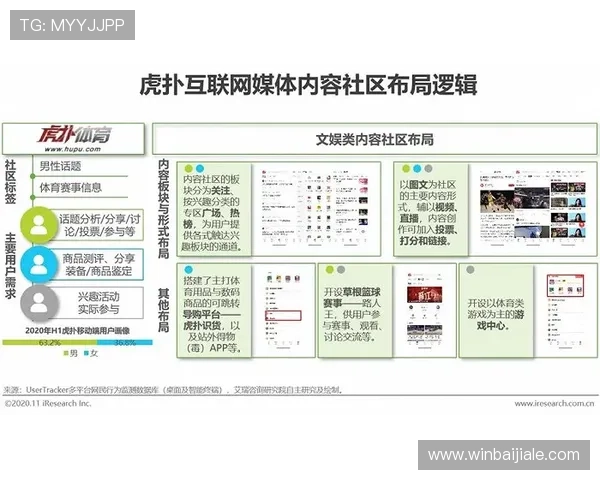Click the 男性话题 label

click(60, 166)
